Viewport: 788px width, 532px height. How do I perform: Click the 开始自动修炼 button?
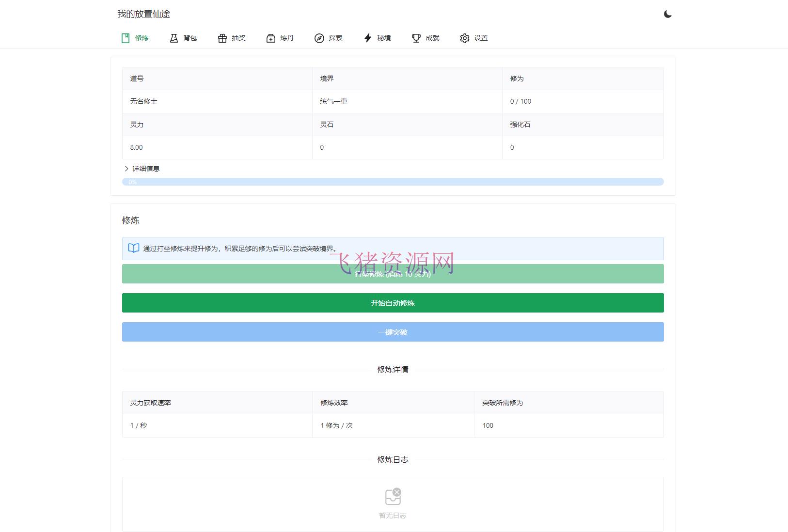pyautogui.click(x=393, y=303)
